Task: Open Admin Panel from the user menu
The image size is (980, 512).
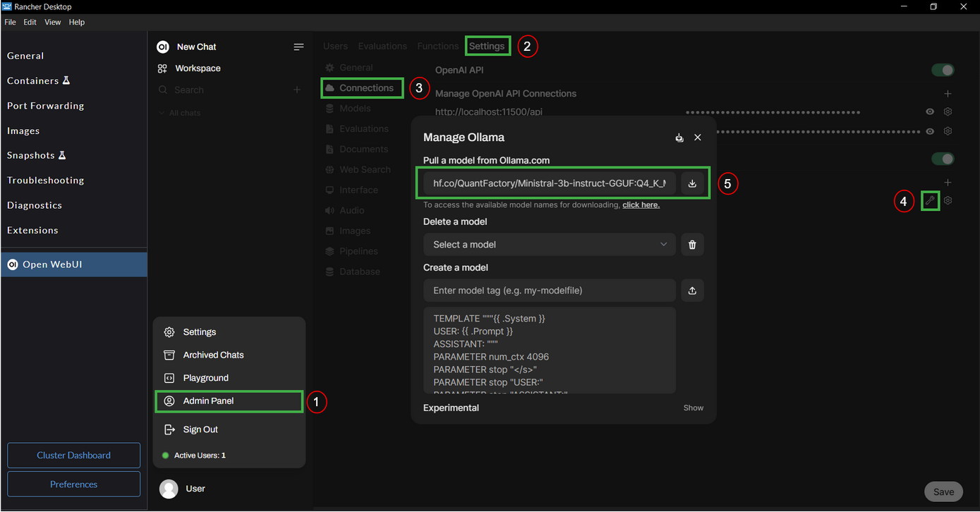Action: 229,401
